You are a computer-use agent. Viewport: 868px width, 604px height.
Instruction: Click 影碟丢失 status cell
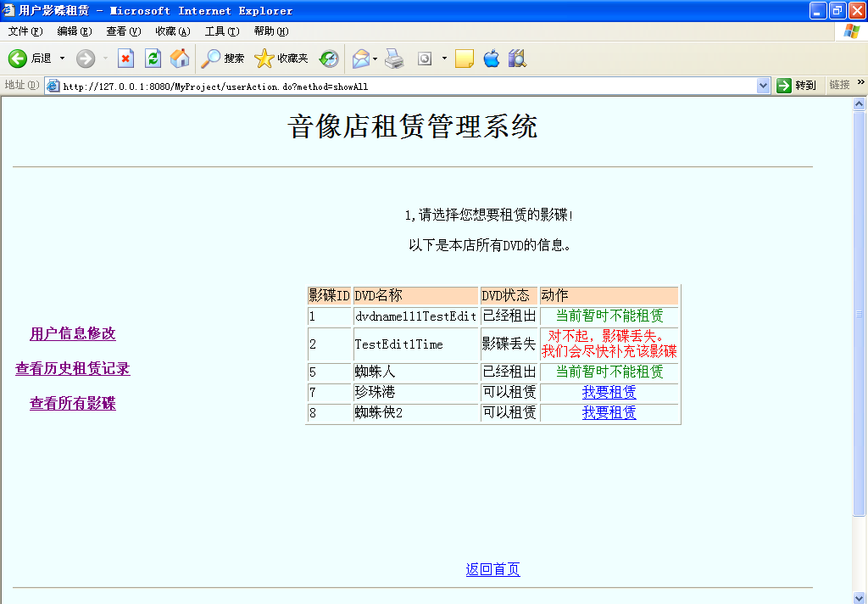click(x=509, y=344)
